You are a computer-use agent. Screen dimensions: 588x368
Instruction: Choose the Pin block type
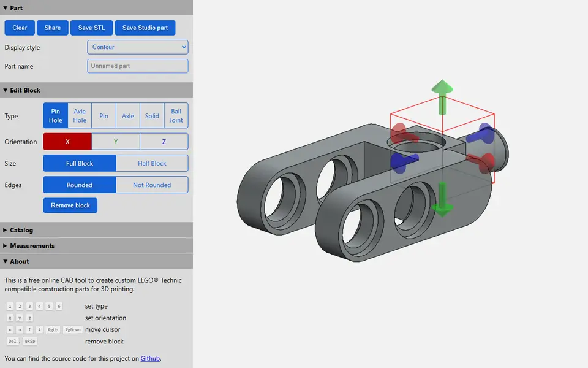click(x=104, y=116)
